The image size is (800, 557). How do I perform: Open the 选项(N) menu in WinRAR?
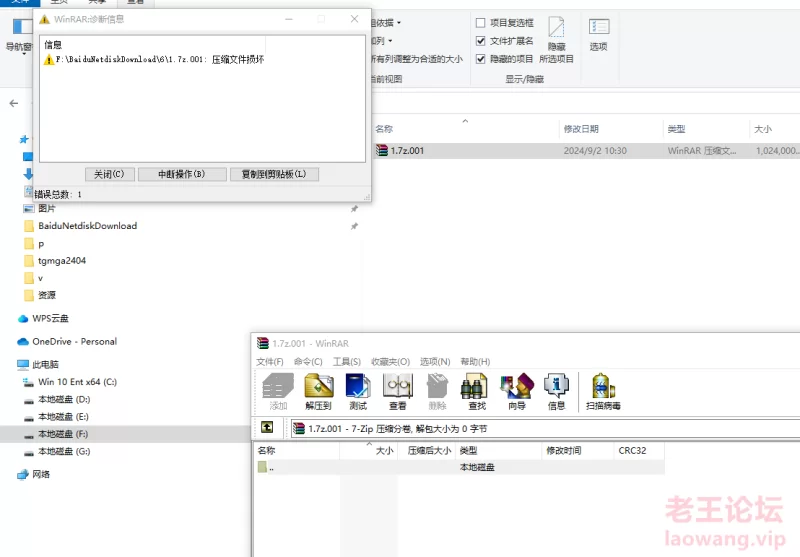pos(435,362)
